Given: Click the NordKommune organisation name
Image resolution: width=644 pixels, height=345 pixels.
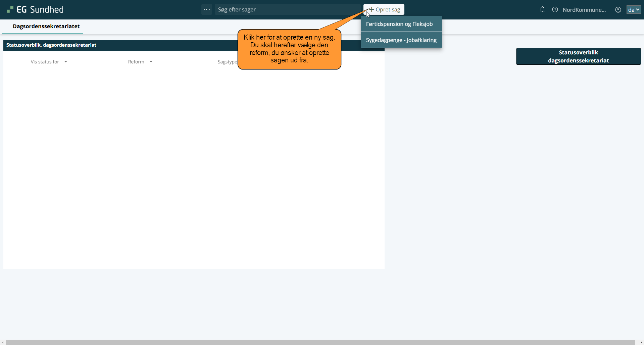Looking at the screenshot, I should coord(584,10).
